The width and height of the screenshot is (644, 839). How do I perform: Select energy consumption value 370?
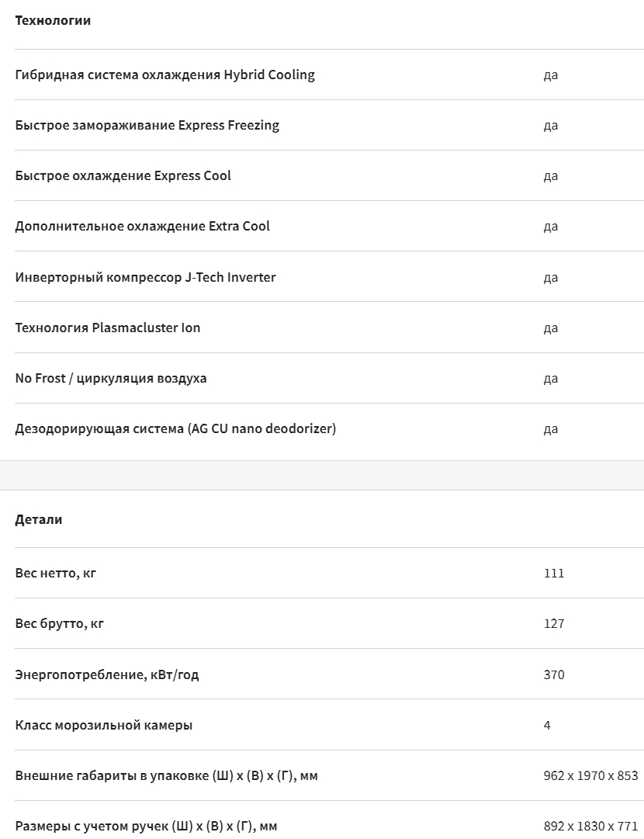(x=553, y=674)
